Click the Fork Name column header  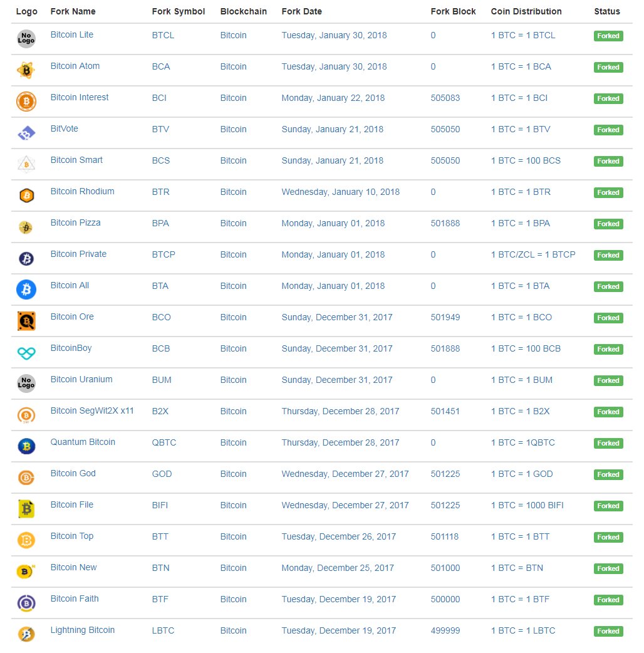coord(73,11)
